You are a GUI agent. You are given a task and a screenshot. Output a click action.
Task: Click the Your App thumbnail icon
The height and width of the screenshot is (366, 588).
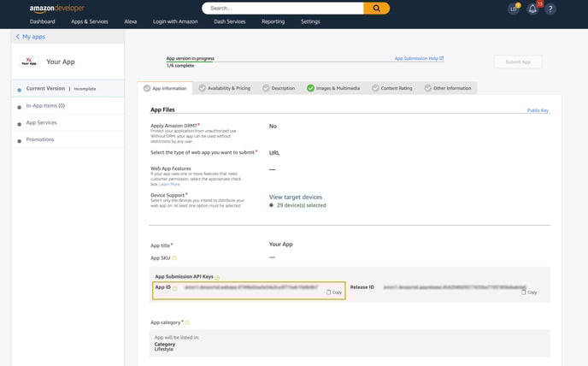(28, 62)
